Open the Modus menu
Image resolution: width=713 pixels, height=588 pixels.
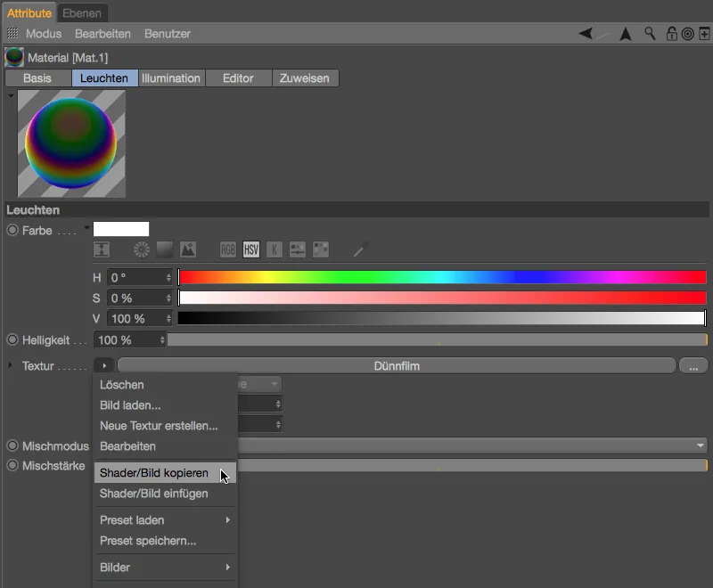point(44,34)
